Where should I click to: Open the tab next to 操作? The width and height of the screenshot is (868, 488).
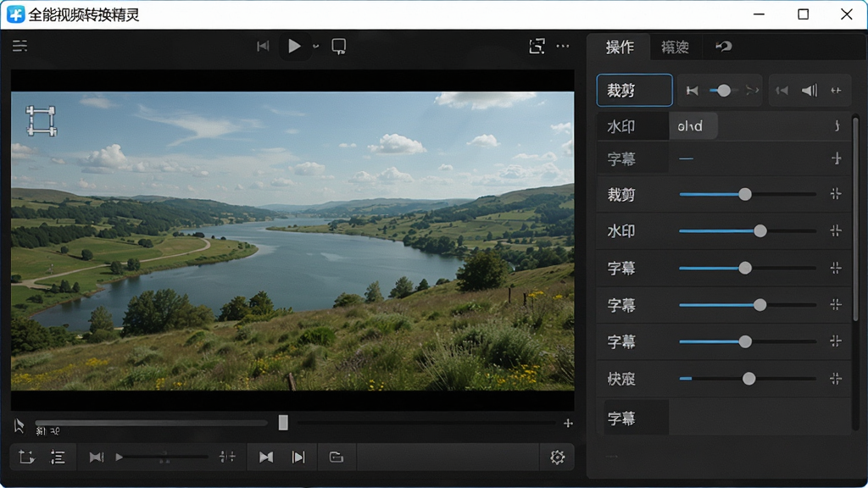click(x=675, y=47)
